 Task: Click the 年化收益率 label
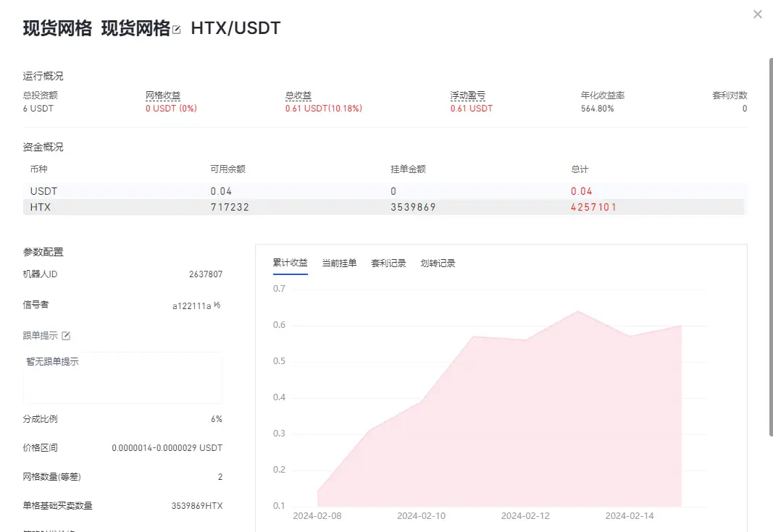click(603, 95)
